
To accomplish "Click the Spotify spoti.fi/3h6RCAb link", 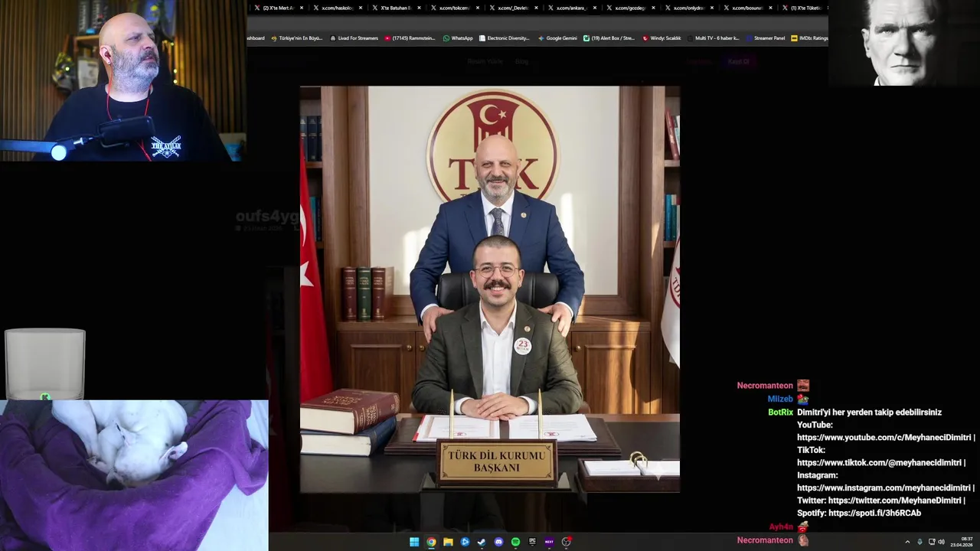I will click(x=874, y=513).
